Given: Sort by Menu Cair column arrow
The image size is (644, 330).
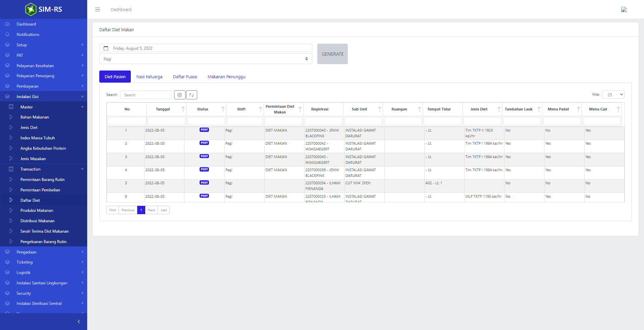Looking at the screenshot, I should pyautogui.click(x=618, y=109).
